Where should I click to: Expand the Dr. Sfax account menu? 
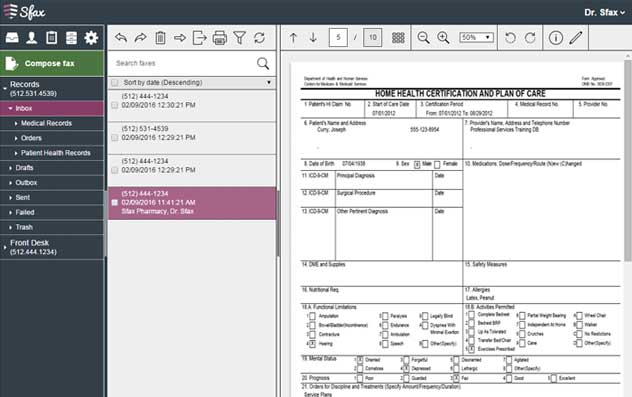[605, 12]
